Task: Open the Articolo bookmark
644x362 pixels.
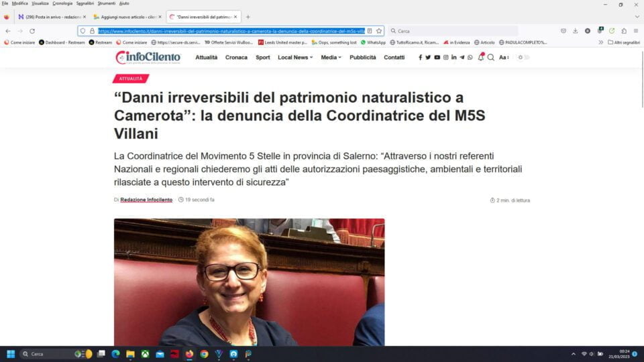Action: (484, 42)
